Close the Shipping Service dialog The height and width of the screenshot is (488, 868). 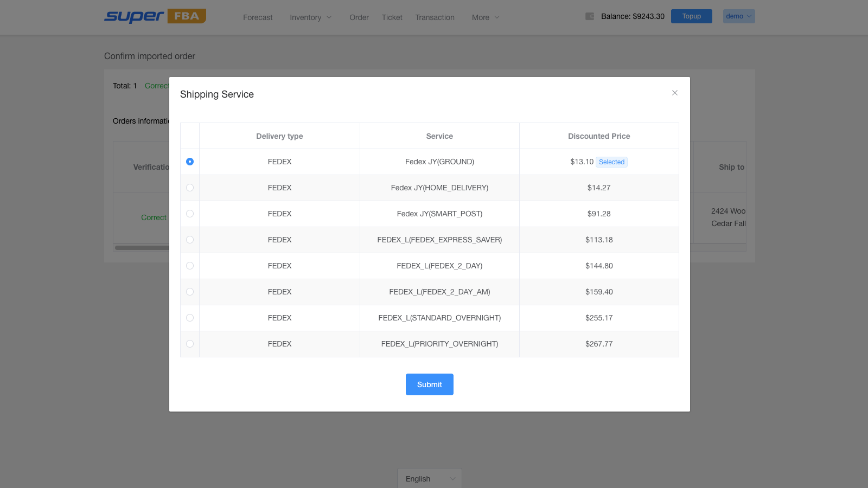(675, 93)
